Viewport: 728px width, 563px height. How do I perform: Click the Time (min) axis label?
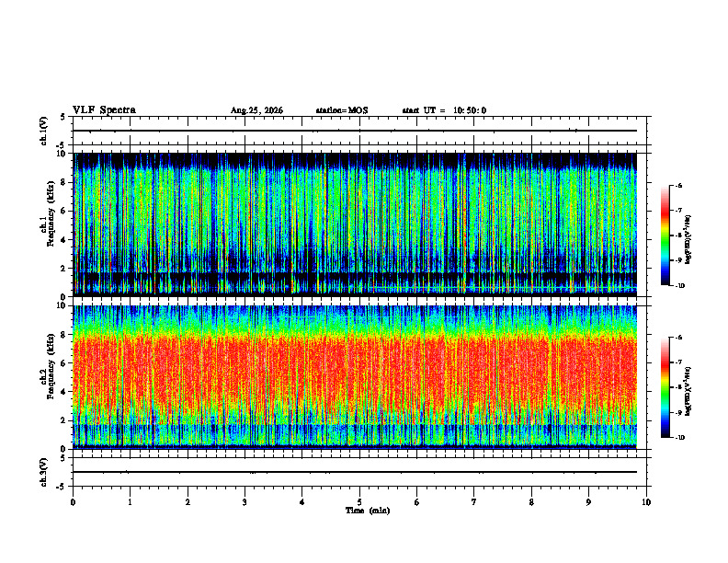tap(368, 511)
